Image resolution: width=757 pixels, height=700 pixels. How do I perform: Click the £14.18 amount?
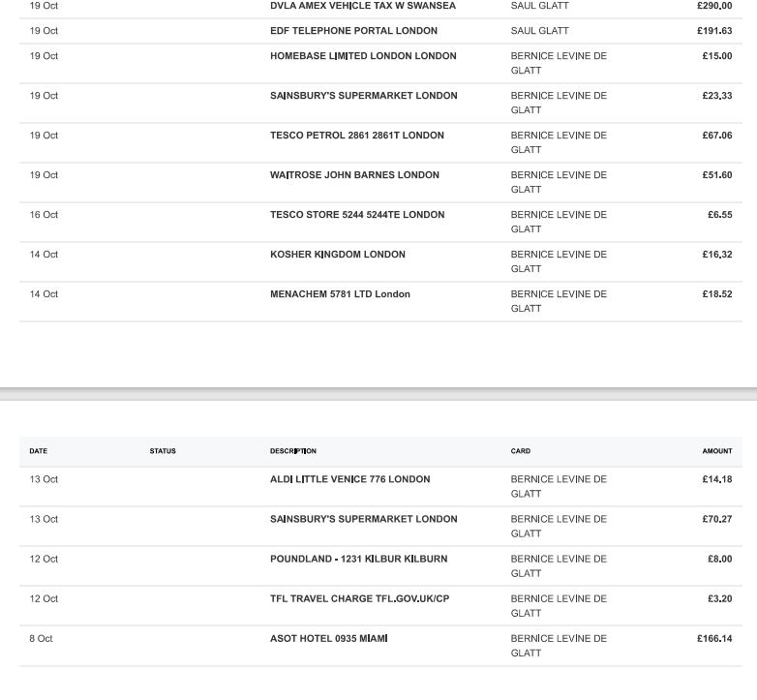pyautogui.click(x=717, y=479)
